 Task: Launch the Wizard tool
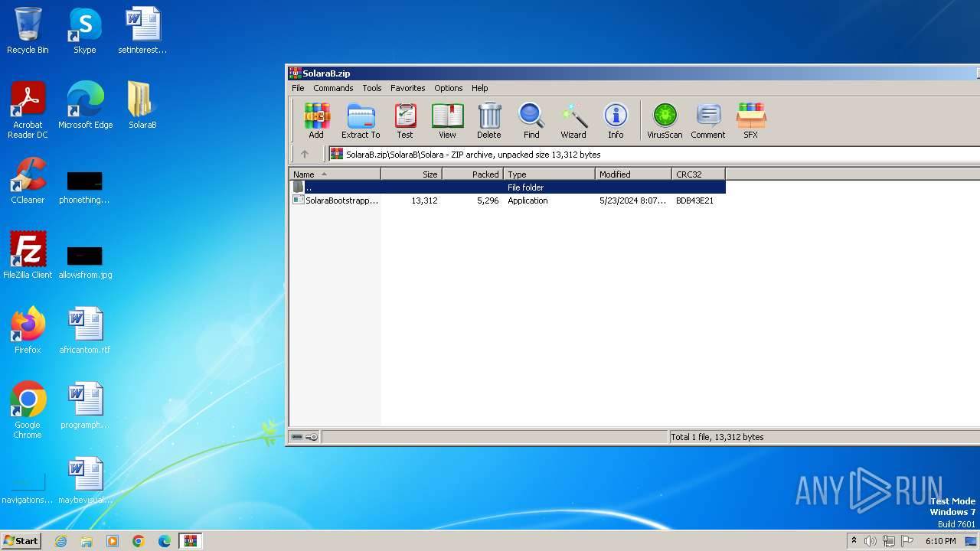[x=573, y=121]
